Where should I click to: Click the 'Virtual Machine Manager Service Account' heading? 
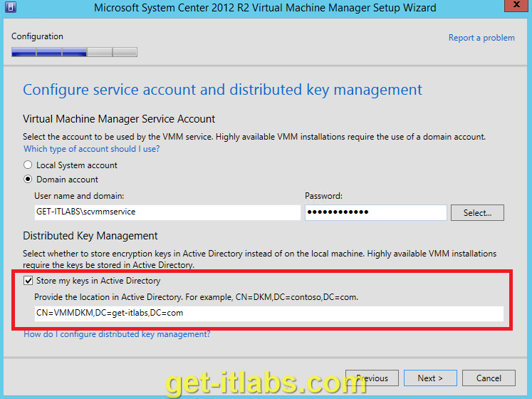click(119, 119)
